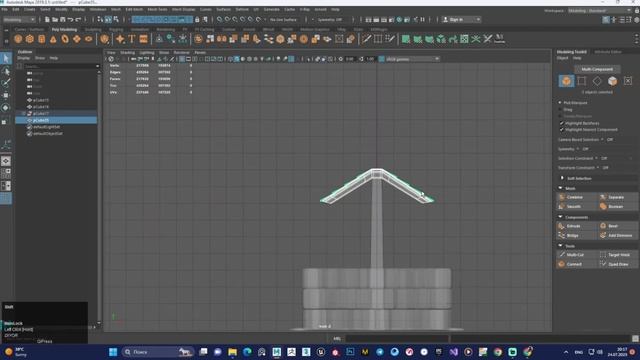Open Microsoft Edge from the taskbar
The height and width of the screenshot is (360, 640).
pos(247,352)
